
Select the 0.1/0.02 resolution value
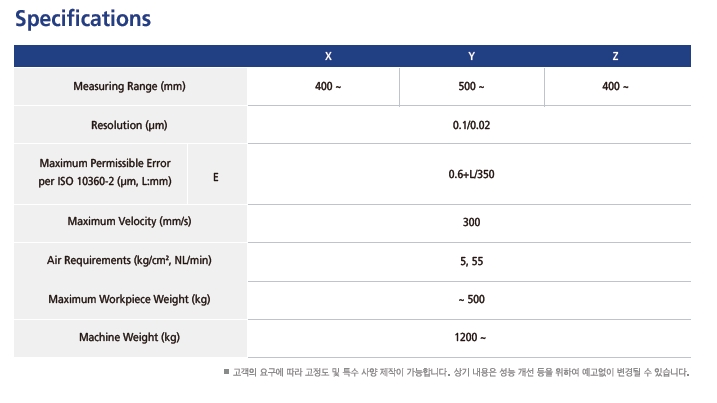pyautogui.click(x=471, y=126)
